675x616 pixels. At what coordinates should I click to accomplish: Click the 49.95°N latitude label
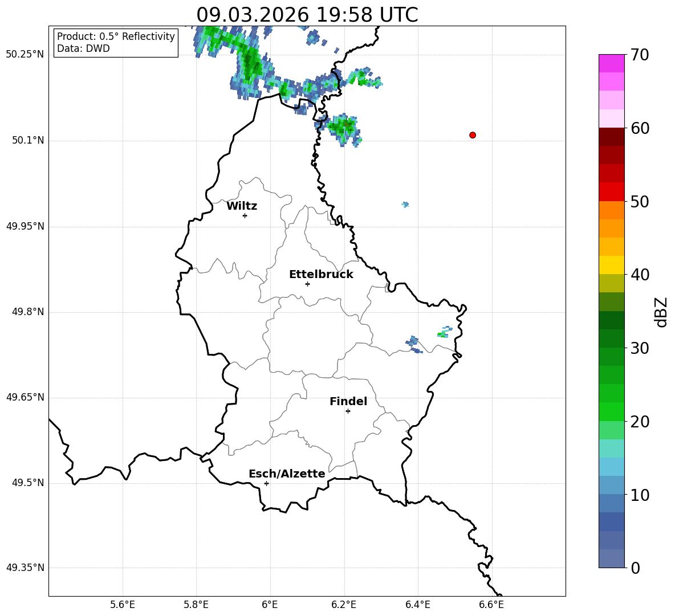pyautogui.click(x=25, y=226)
